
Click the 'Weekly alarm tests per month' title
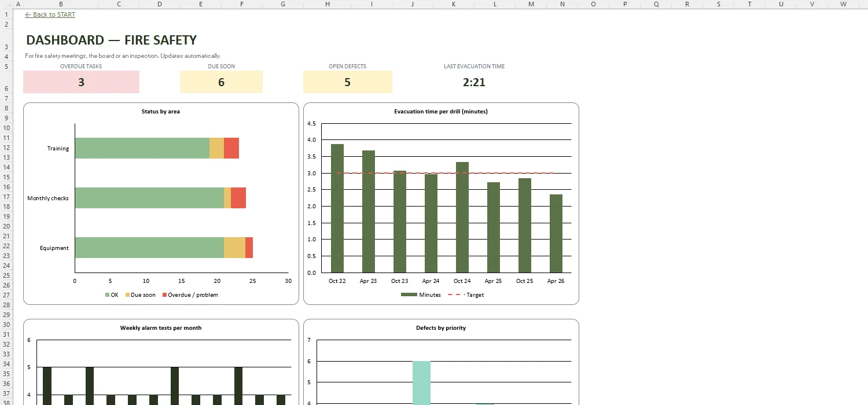pyautogui.click(x=161, y=327)
